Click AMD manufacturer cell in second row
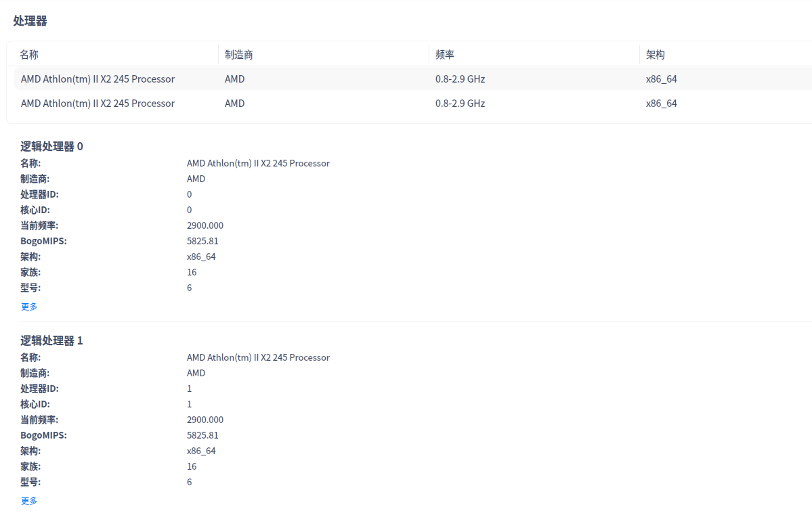The image size is (812, 513). (x=234, y=103)
